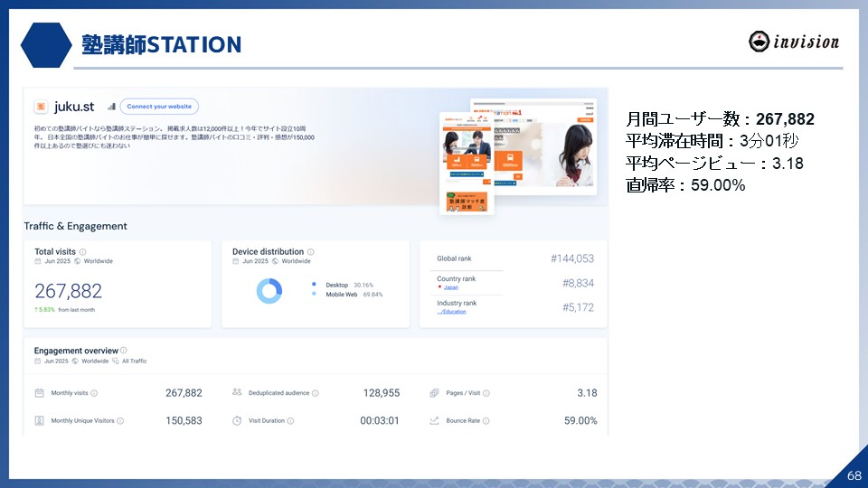Image resolution: width=868 pixels, height=488 pixels.
Task: Open the info icon beside Engagement overview
Action: [x=124, y=351]
